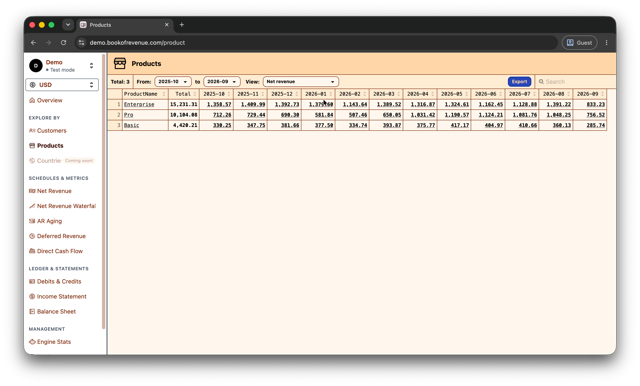Image resolution: width=640 pixels, height=386 pixels.
Task: Click Enterprise 2025-11 value 1,409.99
Action: point(253,104)
